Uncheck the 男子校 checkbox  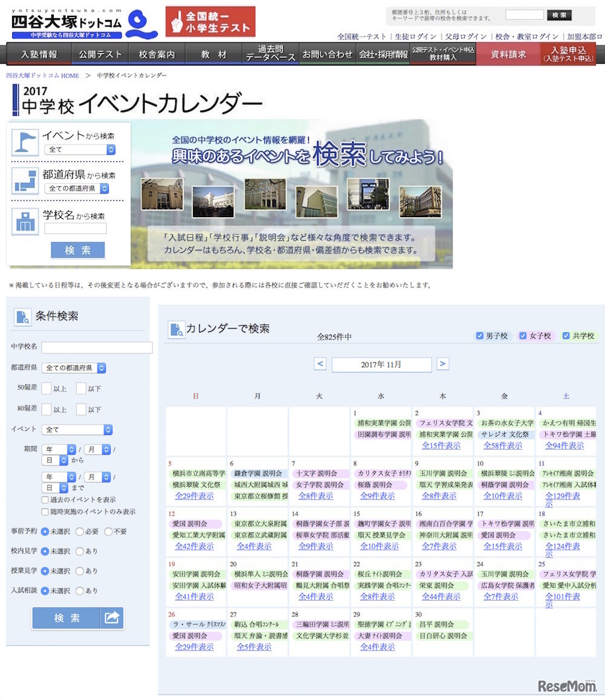(480, 335)
